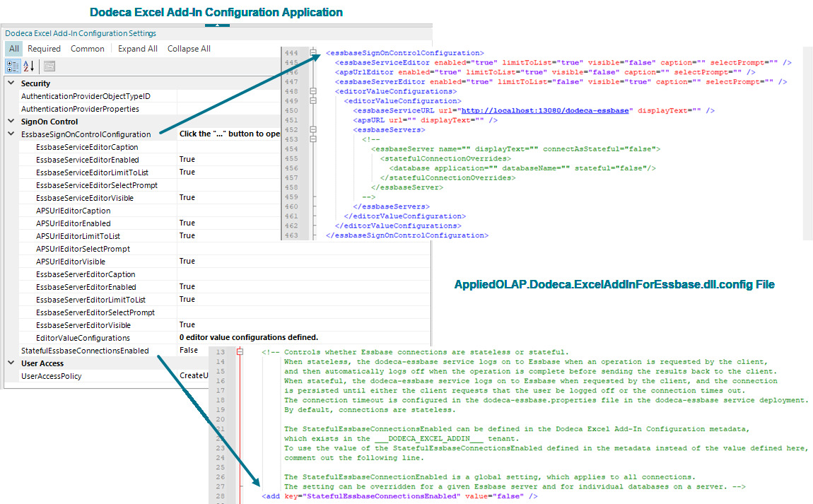
Task: Select EssbaseServiceEditorSelectPrompt property
Action: pos(97,185)
